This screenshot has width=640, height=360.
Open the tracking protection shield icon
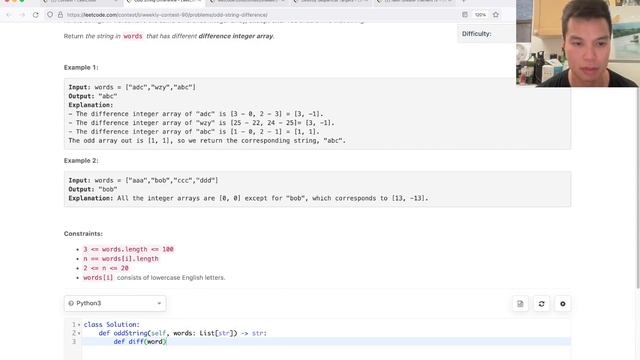(x=50, y=15)
